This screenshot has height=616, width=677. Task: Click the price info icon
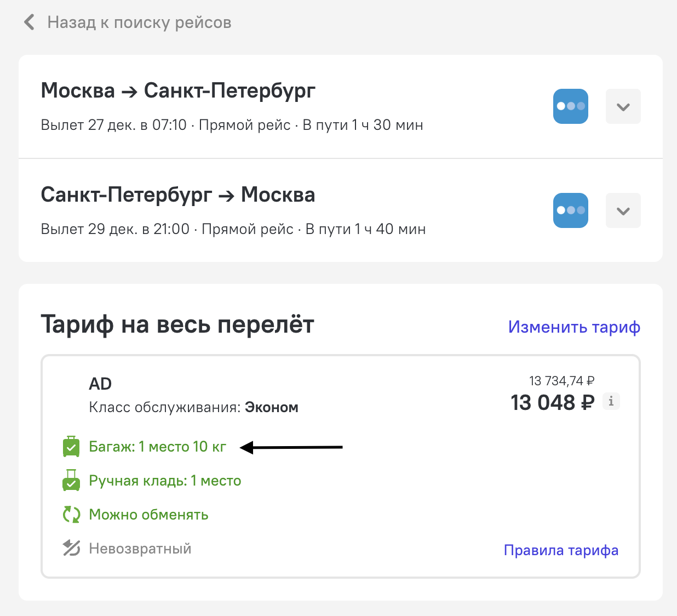[x=611, y=401]
